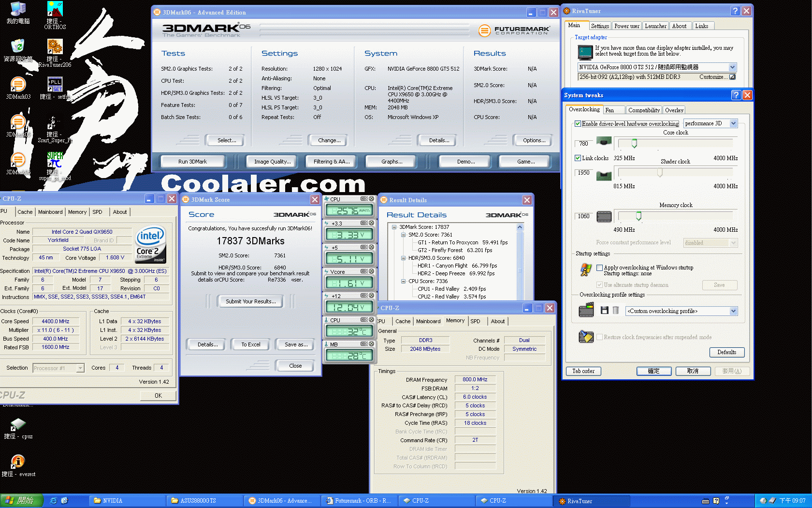Click the memory clock value field 1060
The width and height of the screenshot is (812, 508).
click(584, 216)
